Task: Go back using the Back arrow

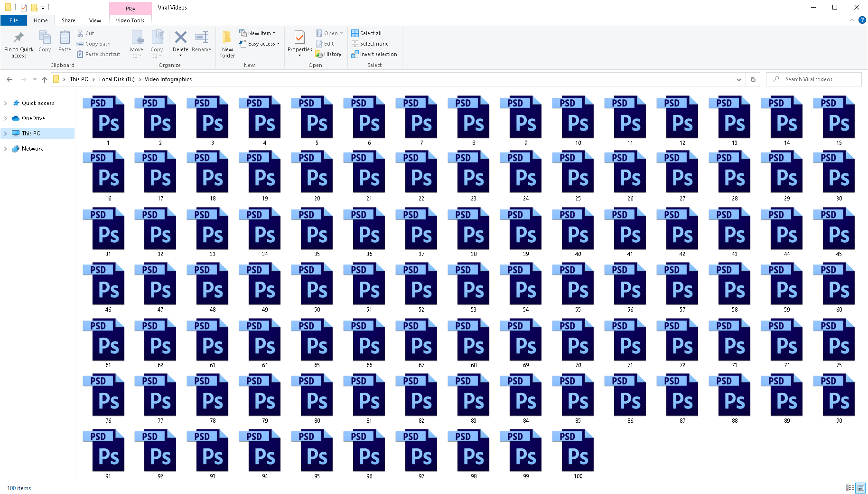Action: 9,79
